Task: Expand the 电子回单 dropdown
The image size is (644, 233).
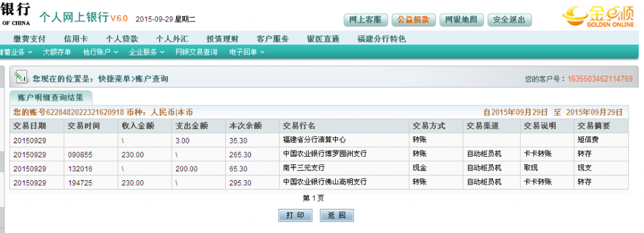Action: 247,52
